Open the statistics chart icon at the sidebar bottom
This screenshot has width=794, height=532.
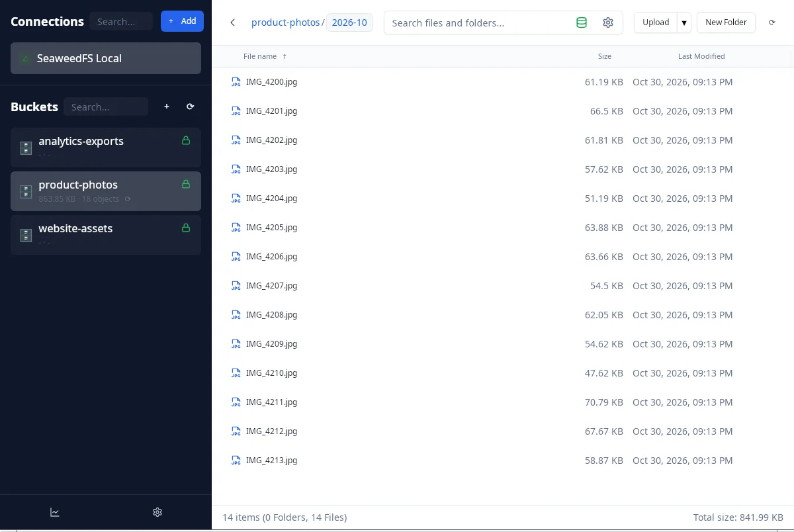55,512
